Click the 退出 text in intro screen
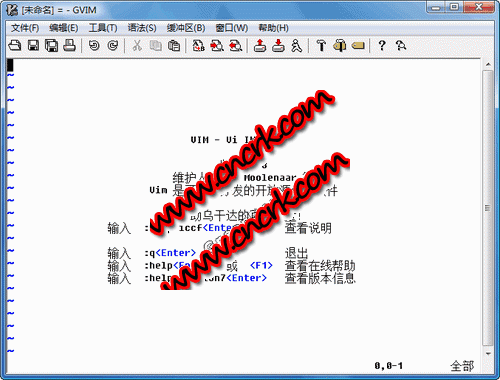500x380 pixels. (x=296, y=253)
